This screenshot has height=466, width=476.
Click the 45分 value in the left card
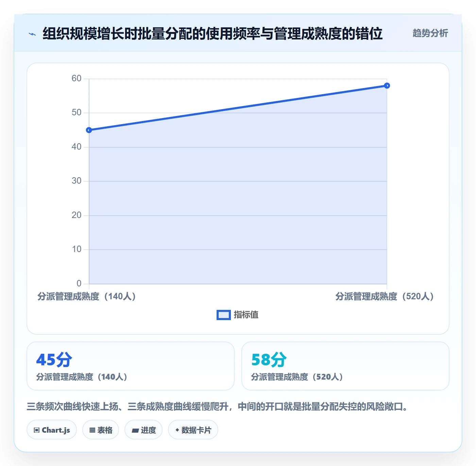54,360
